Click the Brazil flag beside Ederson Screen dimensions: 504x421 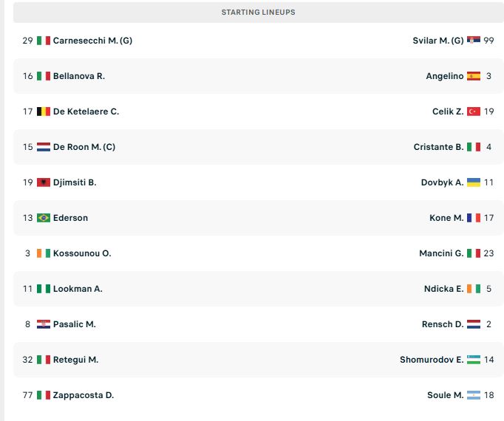(44, 218)
